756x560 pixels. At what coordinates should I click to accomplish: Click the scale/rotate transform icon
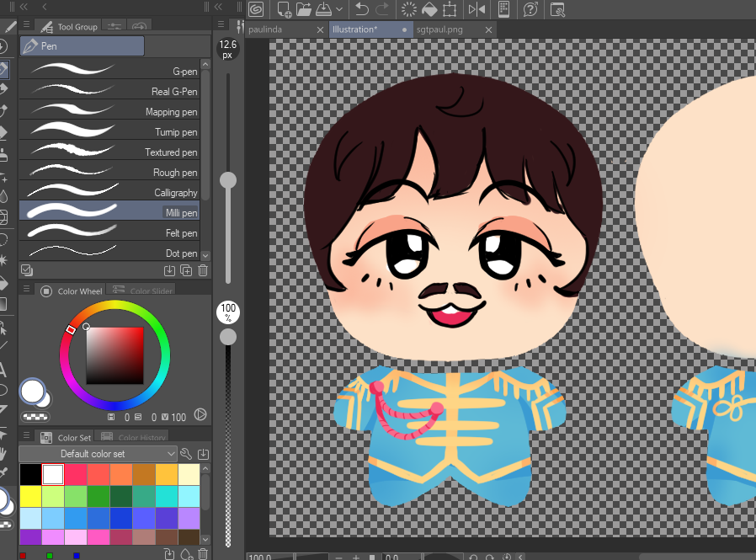pos(450,9)
